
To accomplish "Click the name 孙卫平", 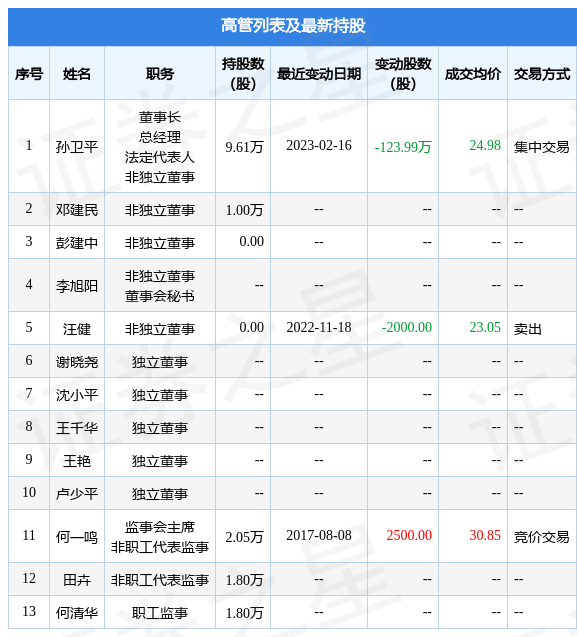I will 77,147.
